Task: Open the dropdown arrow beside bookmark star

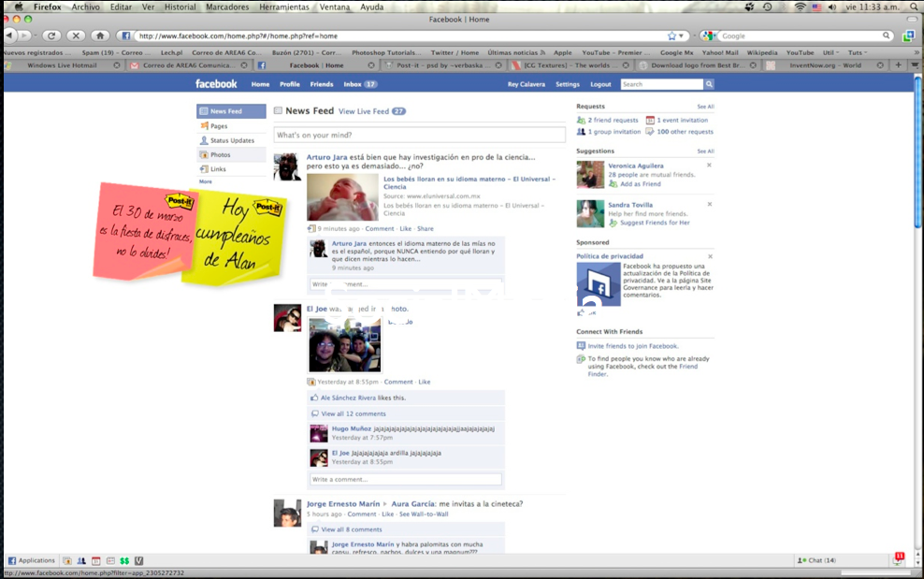Action: click(681, 36)
